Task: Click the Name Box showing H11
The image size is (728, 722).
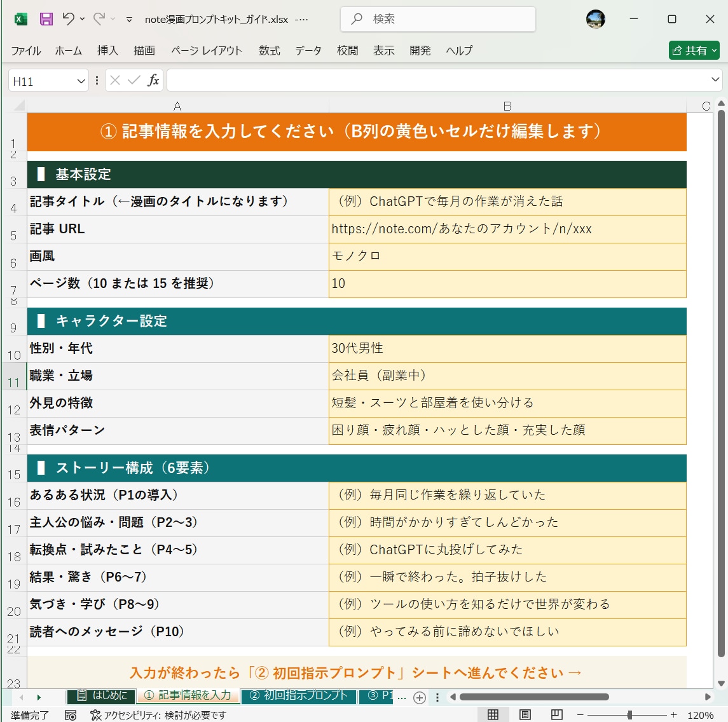Action: point(42,81)
